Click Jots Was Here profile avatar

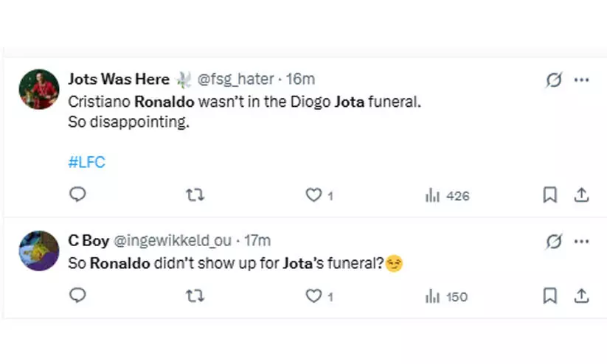click(39, 89)
